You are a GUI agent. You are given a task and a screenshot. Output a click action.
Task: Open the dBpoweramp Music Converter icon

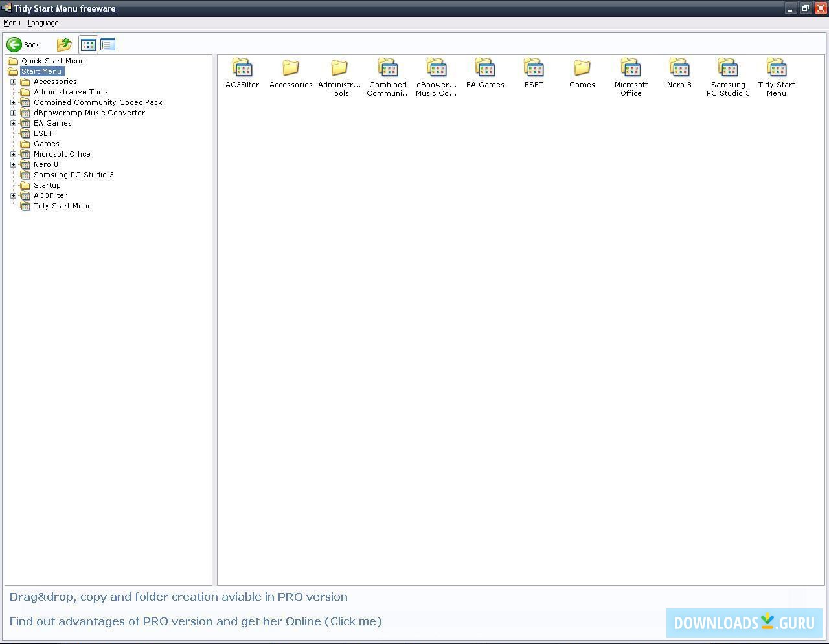coord(436,67)
